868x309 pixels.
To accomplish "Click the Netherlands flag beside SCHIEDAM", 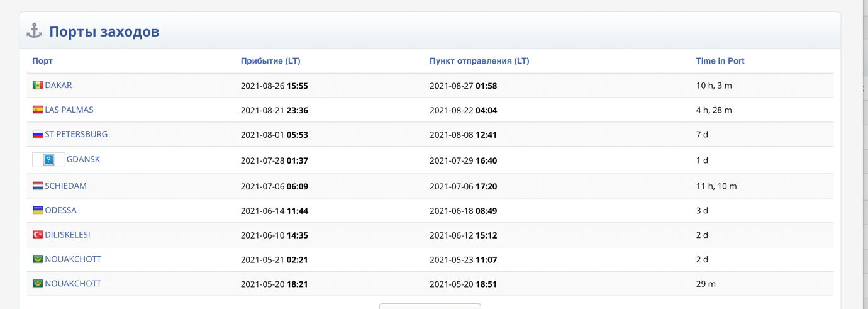I will point(38,186).
